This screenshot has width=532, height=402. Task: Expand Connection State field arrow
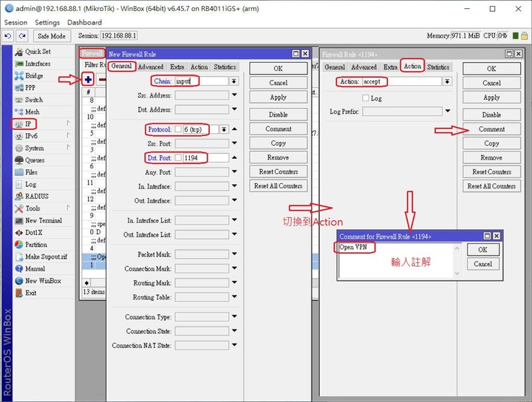coord(234,331)
